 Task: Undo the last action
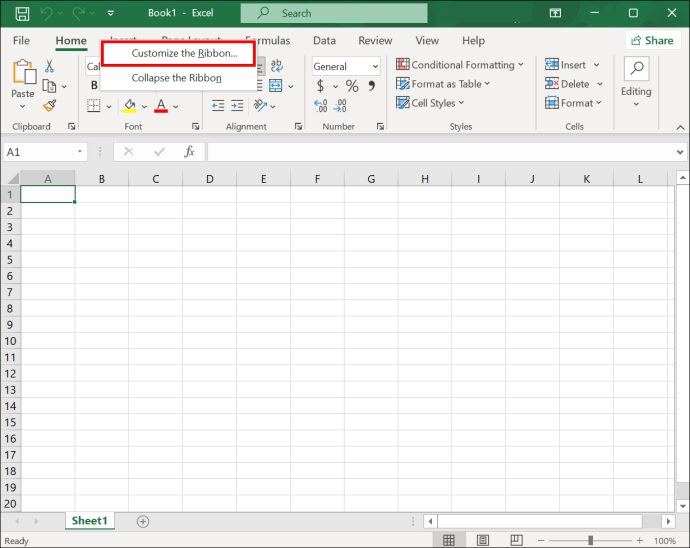pos(46,13)
